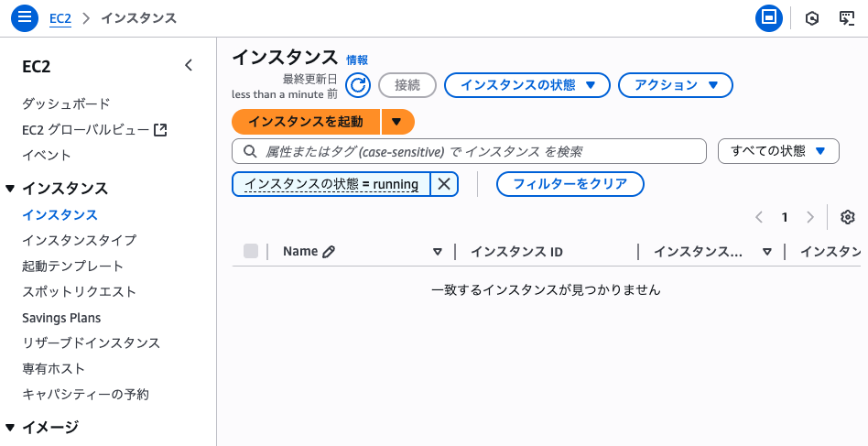Collapse the インスタンス sidebar section
This screenshot has width=868, height=446.
click(10, 189)
